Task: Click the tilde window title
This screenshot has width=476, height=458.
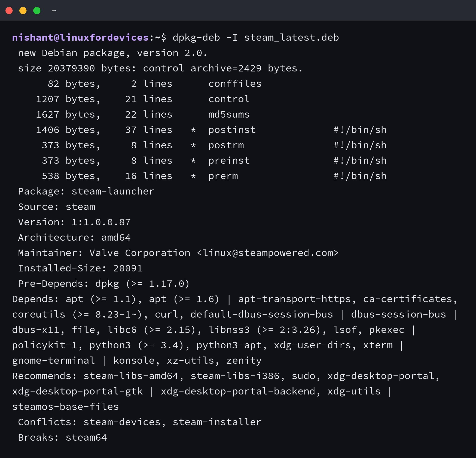Action: 54,11
